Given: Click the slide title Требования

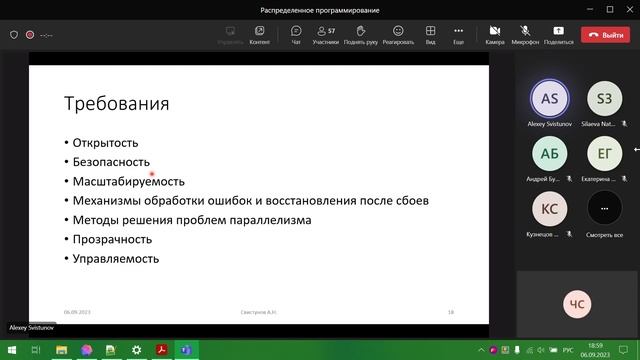Looking at the screenshot, I should pos(117,103).
